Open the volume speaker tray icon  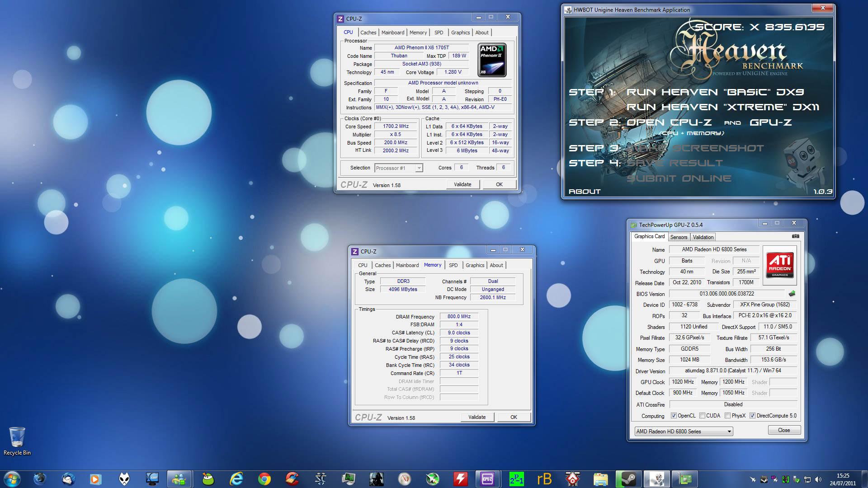pos(818,479)
